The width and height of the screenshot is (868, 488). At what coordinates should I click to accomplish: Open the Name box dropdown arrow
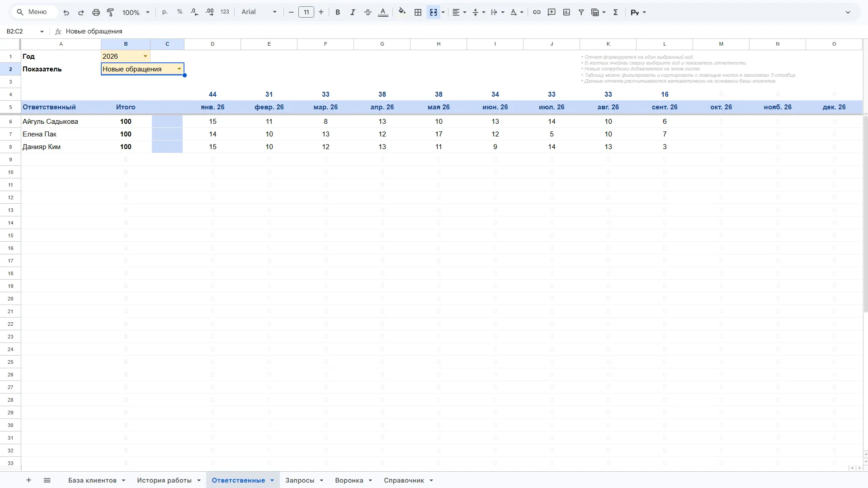pos(42,31)
